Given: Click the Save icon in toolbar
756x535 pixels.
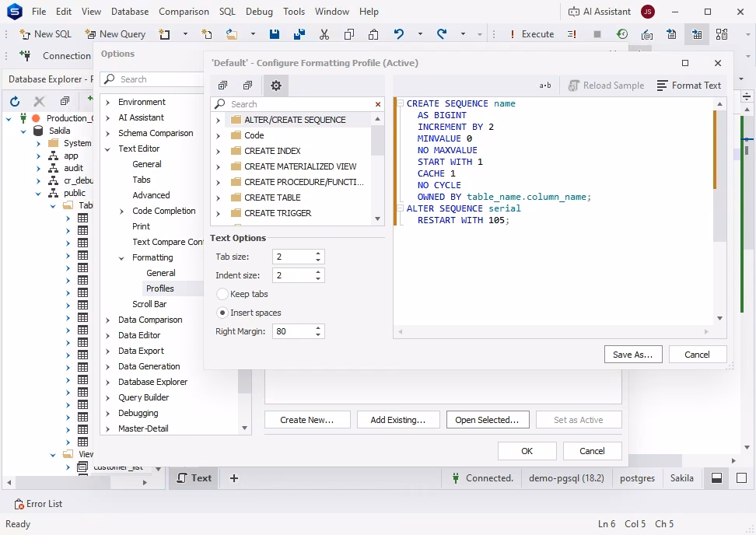Looking at the screenshot, I should click(275, 34).
